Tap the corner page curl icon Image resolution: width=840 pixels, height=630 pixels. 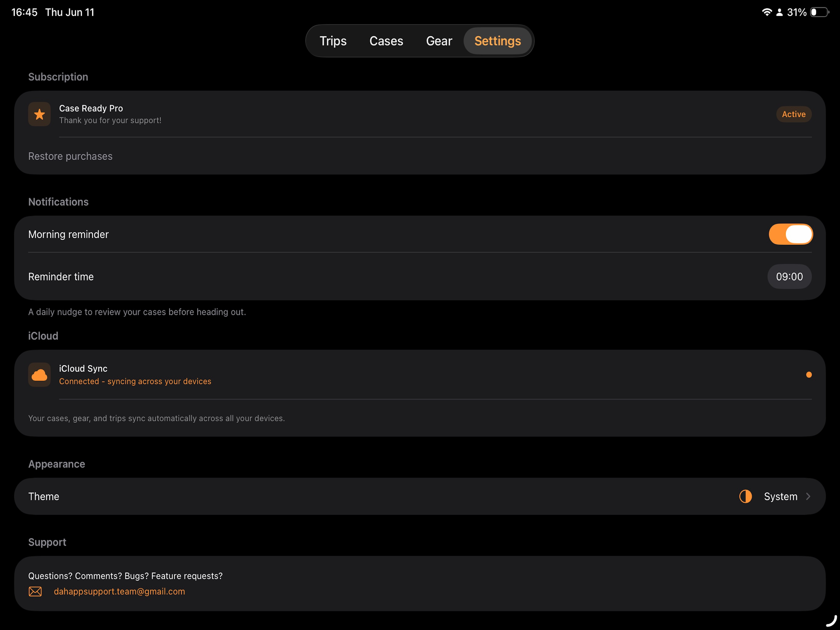(x=831, y=621)
